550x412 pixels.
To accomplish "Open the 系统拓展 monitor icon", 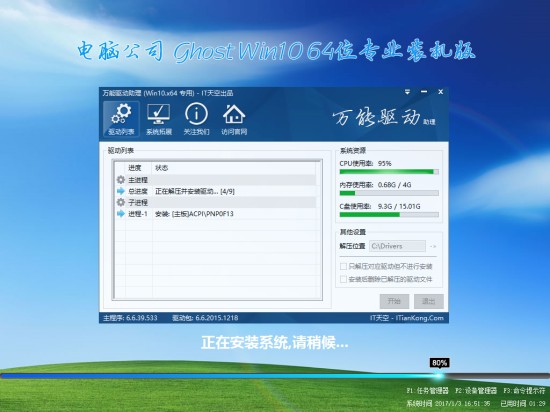I will [x=159, y=119].
